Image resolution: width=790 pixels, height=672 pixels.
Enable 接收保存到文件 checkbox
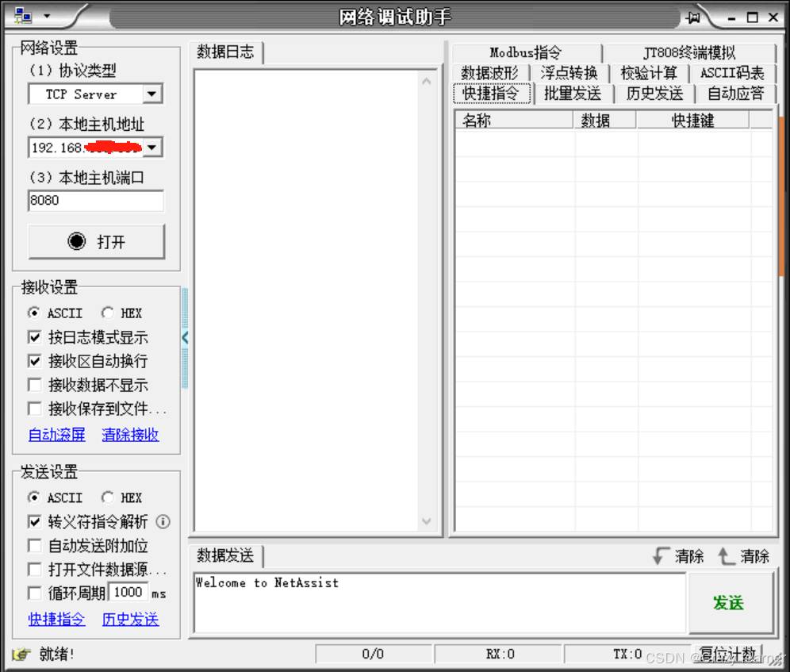[x=34, y=409]
